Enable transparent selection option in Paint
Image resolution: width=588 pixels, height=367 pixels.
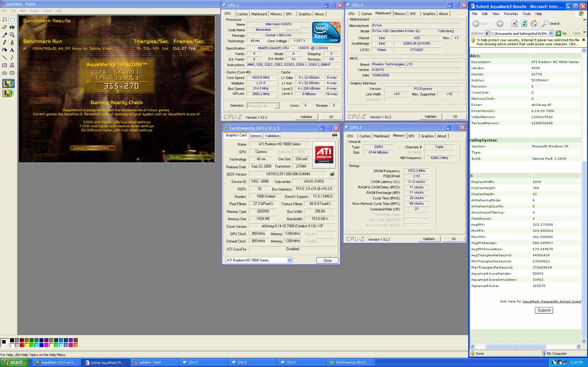point(8,93)
